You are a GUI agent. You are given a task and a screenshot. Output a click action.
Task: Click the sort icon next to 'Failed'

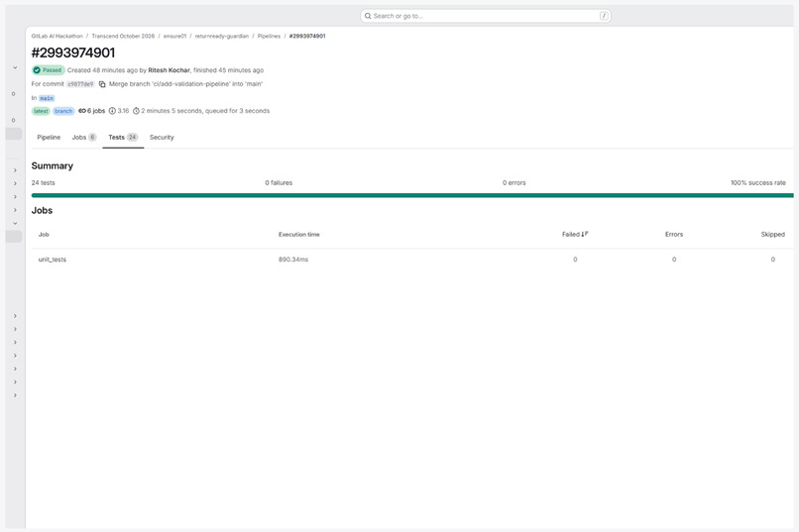point(585,234)
